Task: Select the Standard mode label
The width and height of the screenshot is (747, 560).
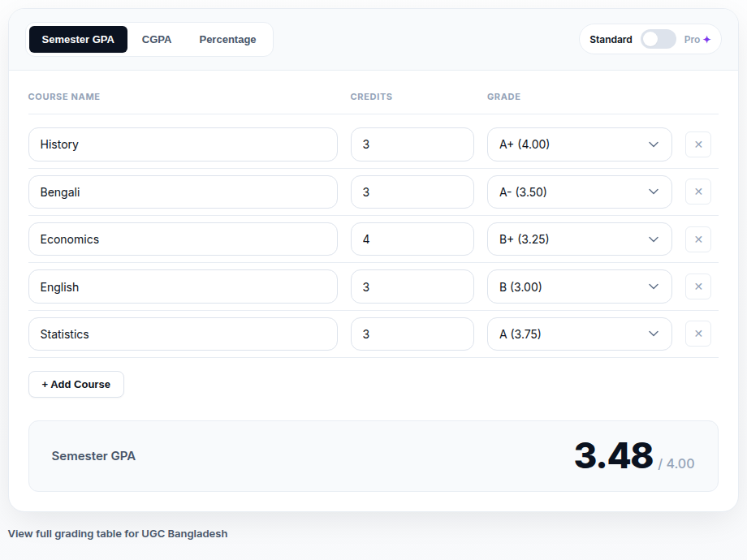Action: click(x=611, y=40)
